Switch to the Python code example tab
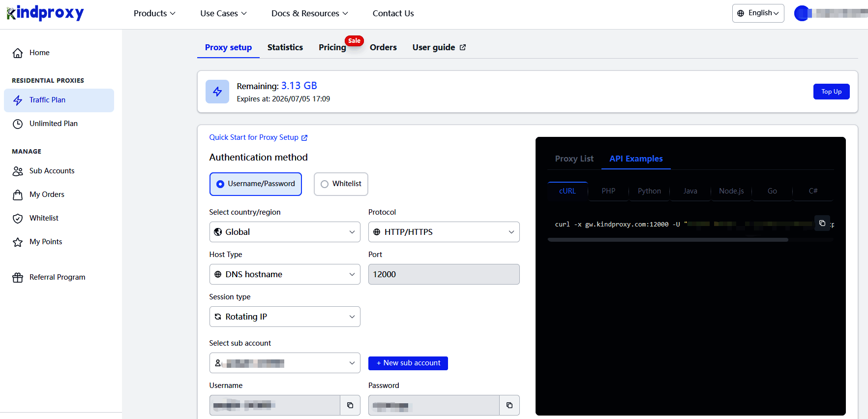 [x=649, y=191]
